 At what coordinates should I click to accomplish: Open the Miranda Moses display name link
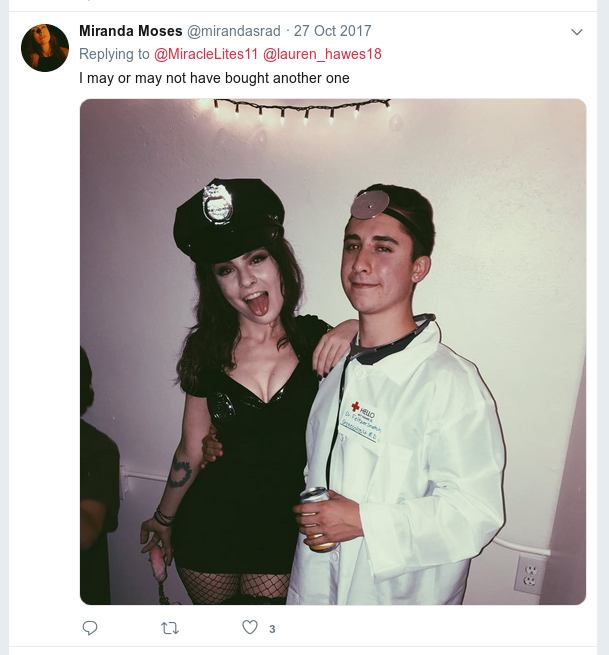pyautogui.click(x=131, y=31)
